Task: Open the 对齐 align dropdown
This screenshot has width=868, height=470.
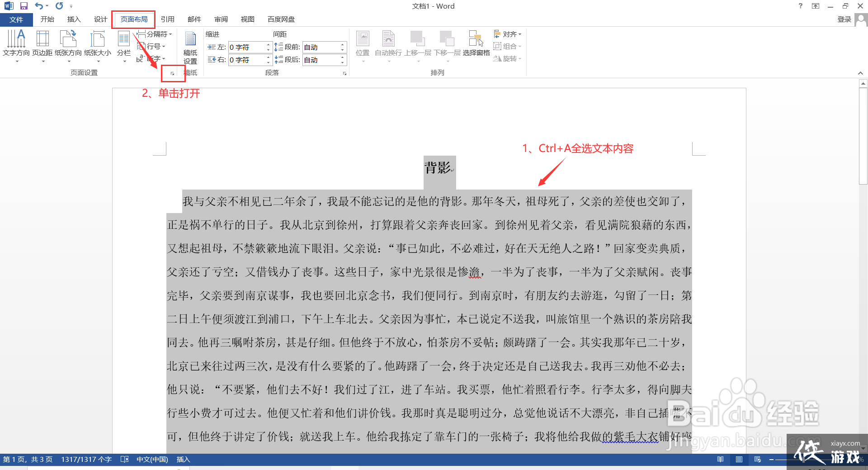Action: pyautogui.click(x=508, y=34)
